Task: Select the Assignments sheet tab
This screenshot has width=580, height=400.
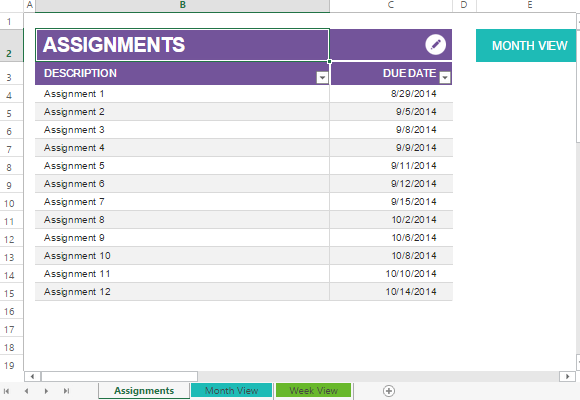Action: pos(144,391)
